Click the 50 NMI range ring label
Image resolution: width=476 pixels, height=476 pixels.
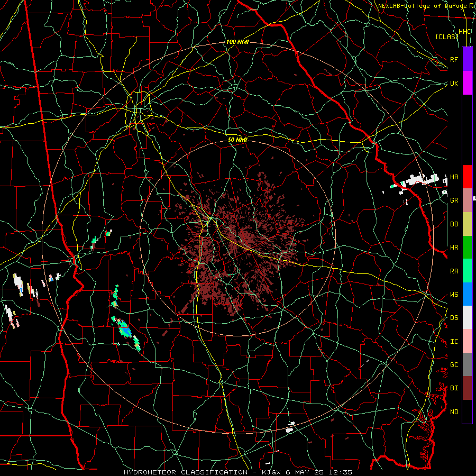click(x=237, y=140)
